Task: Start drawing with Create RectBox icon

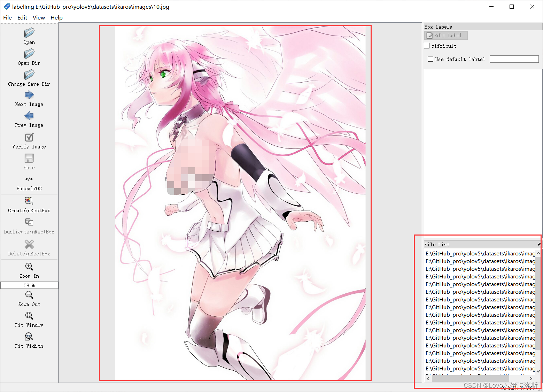Action: coord(29,201)
